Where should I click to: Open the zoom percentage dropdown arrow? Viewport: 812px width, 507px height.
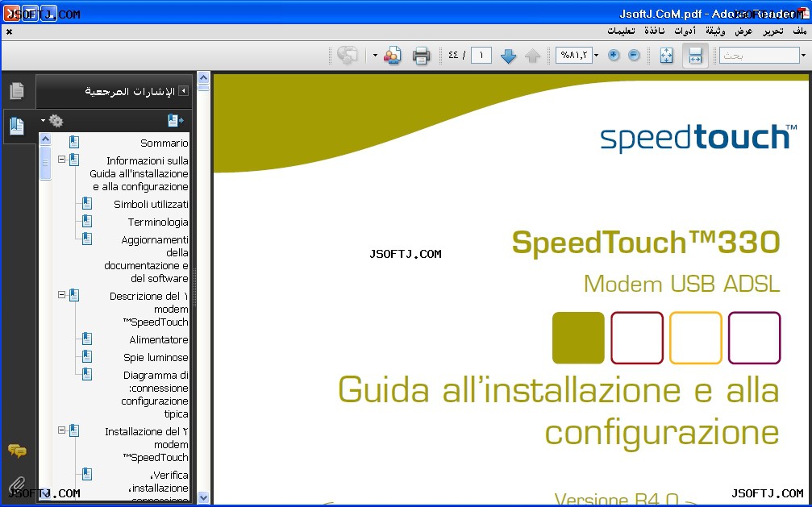(597, 56)
